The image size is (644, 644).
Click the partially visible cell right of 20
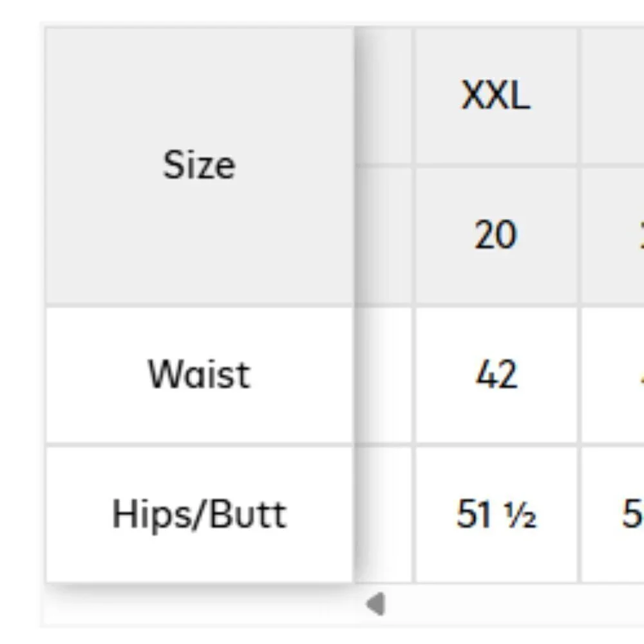tap(612, 236)
